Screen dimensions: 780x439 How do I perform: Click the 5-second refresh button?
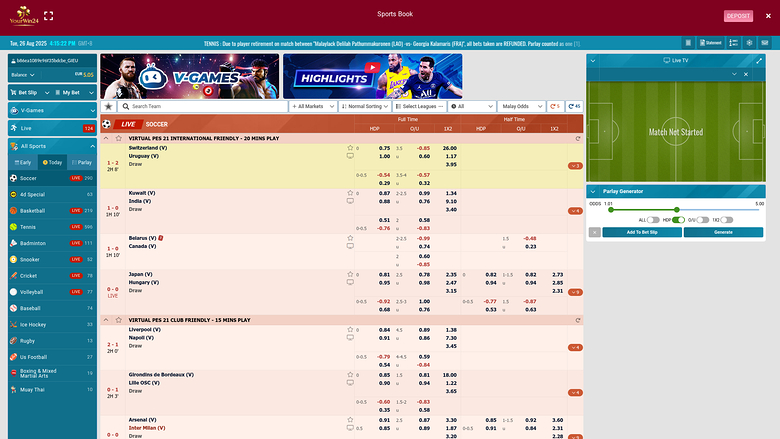pyautogui.click(x=555, y=106)
